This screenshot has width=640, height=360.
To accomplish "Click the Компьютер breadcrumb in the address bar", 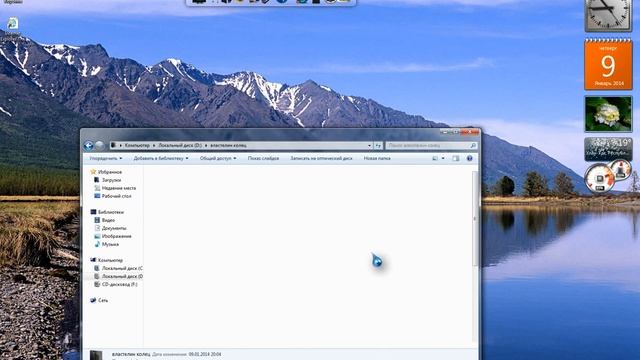I will (x=137, y=145).
